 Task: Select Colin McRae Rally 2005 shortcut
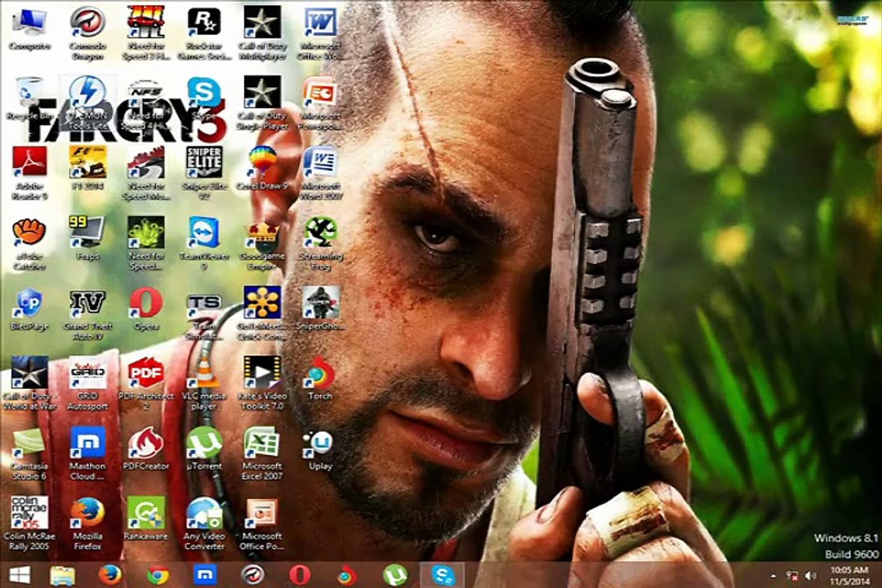[29, 523]
